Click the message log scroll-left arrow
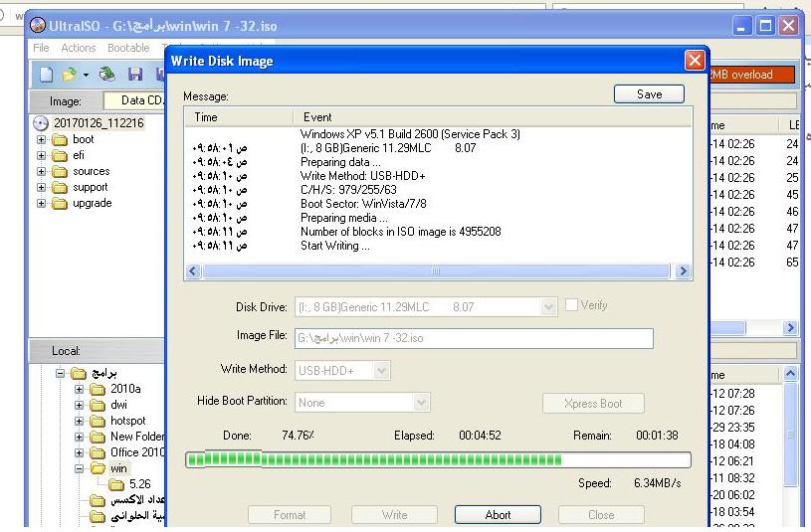Screen dimensions: 811x532 tap(193, 270)
